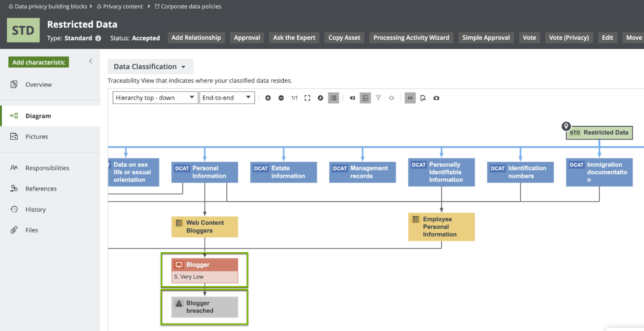Click Ask the Expert button
Viewport: 644px width, 331px height.
pyautogui.click(x=294, y=38)
